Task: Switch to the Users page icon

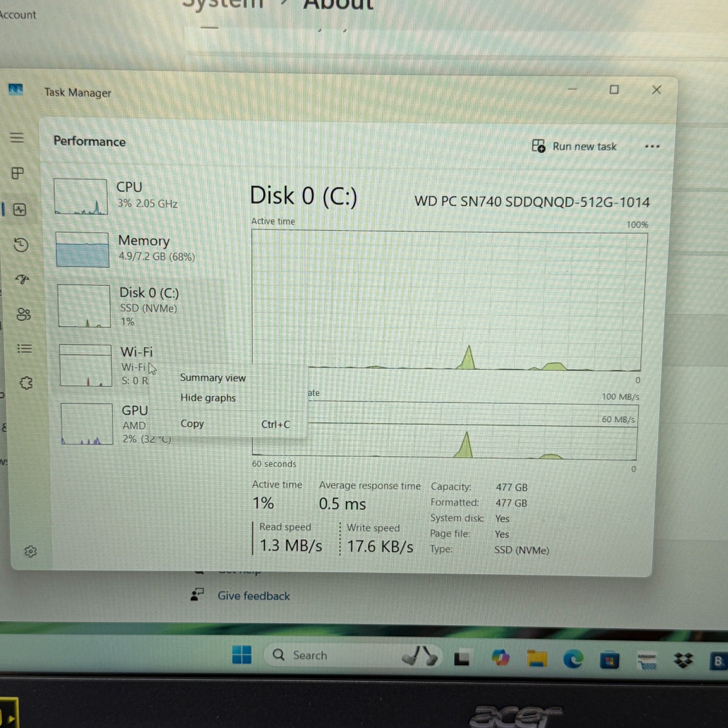Action: click(24, 314)
